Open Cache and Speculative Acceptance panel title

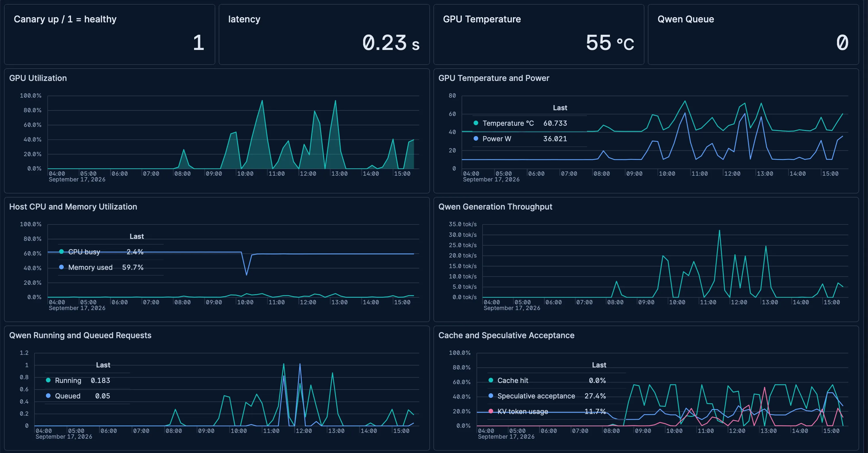click(506, 335)
